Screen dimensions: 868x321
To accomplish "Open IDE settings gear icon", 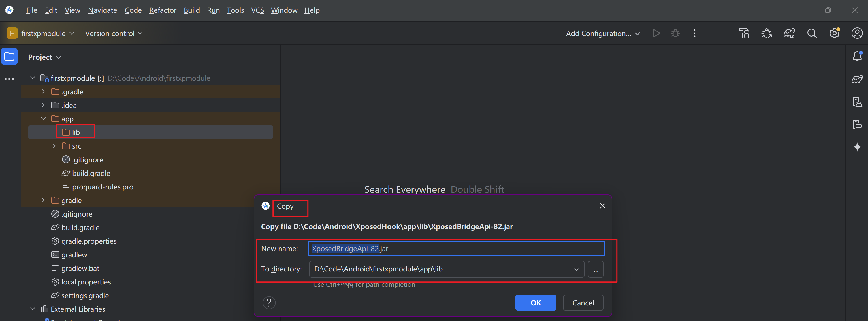I will pyautogui.click(x=834, y=33).
